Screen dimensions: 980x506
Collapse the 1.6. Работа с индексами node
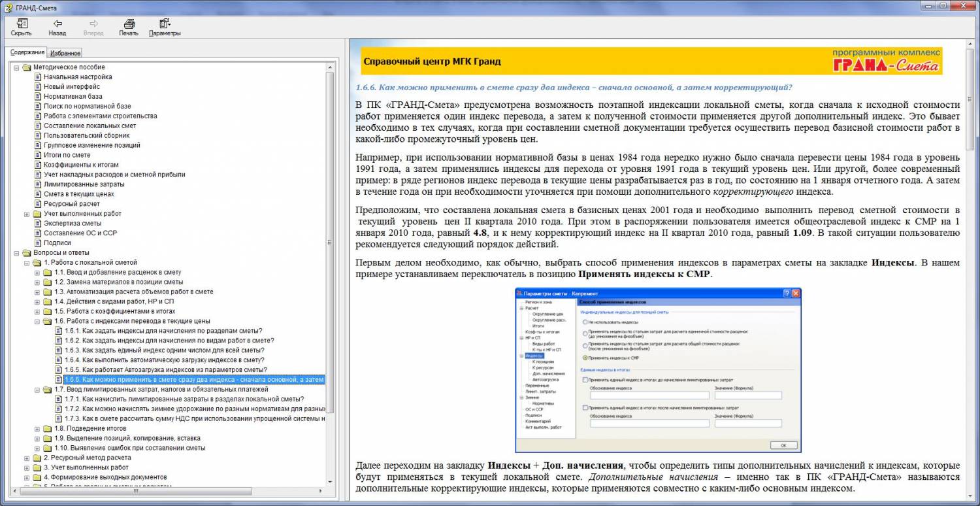[37, 321]
